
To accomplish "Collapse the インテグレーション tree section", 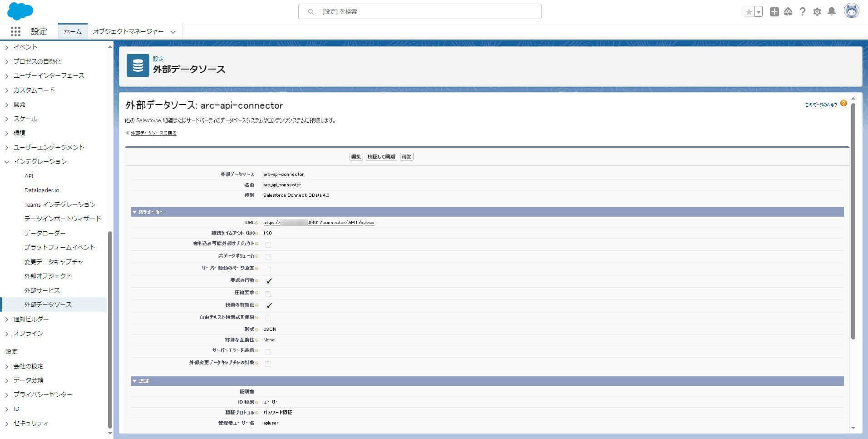I will tap(7, 162).
